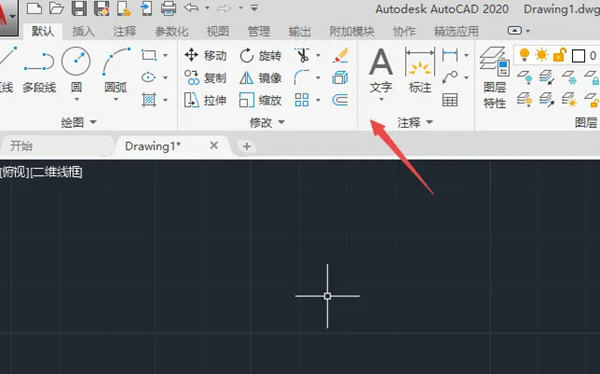The image size is (600, 374).
Task: Click the 拉伸 stretch tool
Action: pos(205,100)
